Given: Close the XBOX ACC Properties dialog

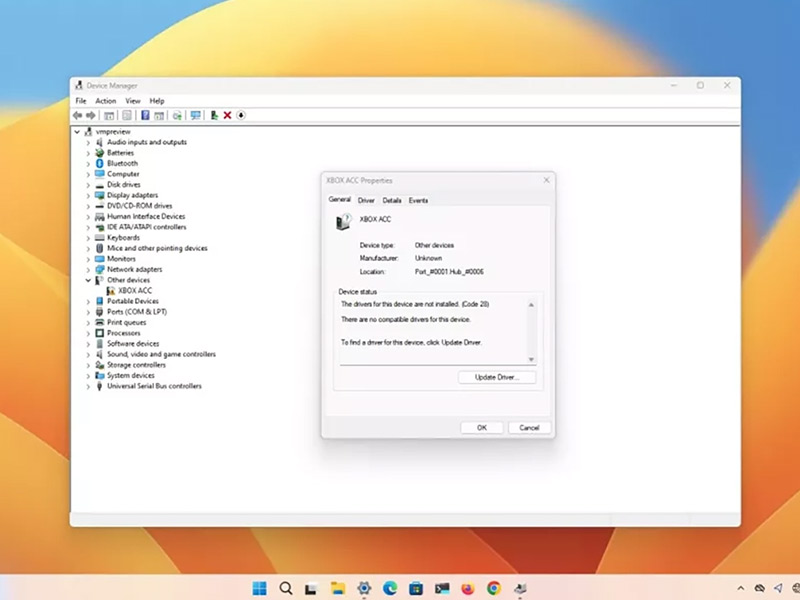Looking at the screenshot, I should coord(546,180).
